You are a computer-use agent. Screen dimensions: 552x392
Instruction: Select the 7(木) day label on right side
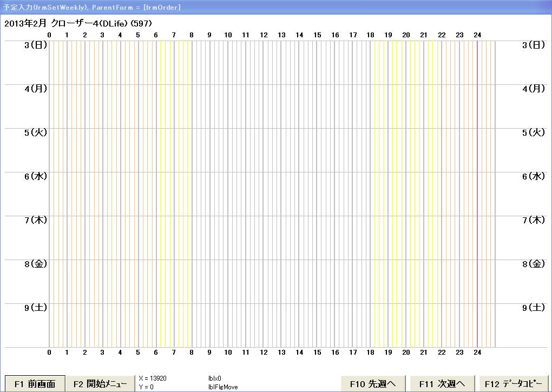tap(534, 220)
